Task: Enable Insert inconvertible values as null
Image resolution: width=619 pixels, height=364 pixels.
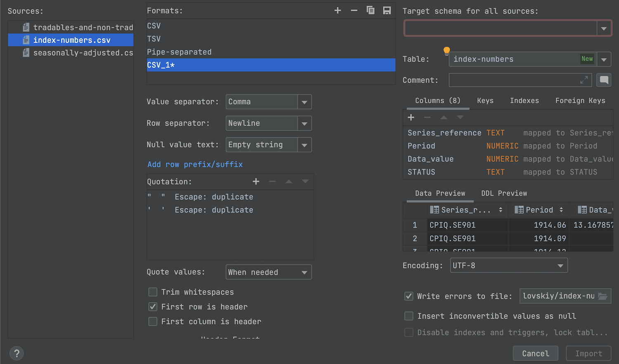Action: coord(409,316)
